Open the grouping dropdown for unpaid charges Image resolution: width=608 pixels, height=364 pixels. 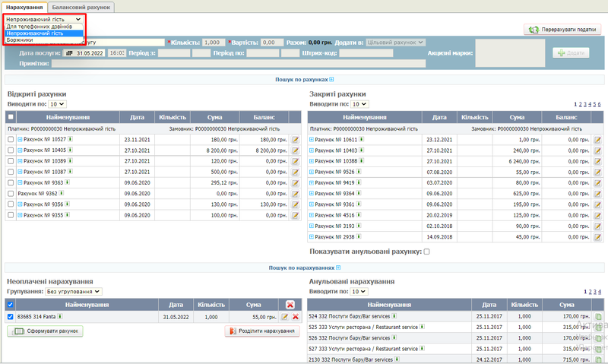tap(73, 291)
